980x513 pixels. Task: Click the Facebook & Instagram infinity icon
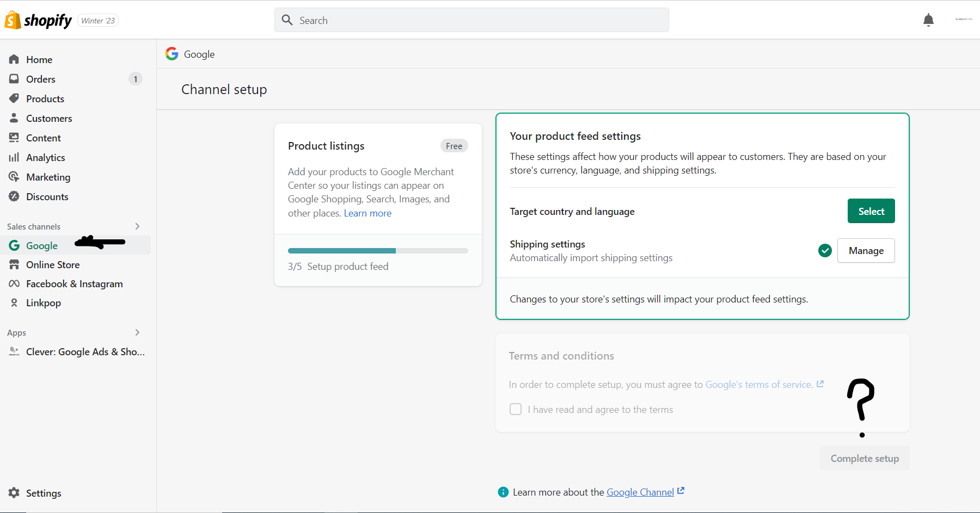[x=14, y=283]
